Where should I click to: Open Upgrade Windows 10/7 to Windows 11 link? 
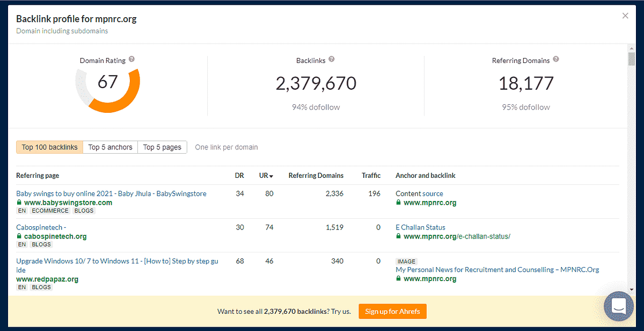pyautogui.click(x=117, y=265)
